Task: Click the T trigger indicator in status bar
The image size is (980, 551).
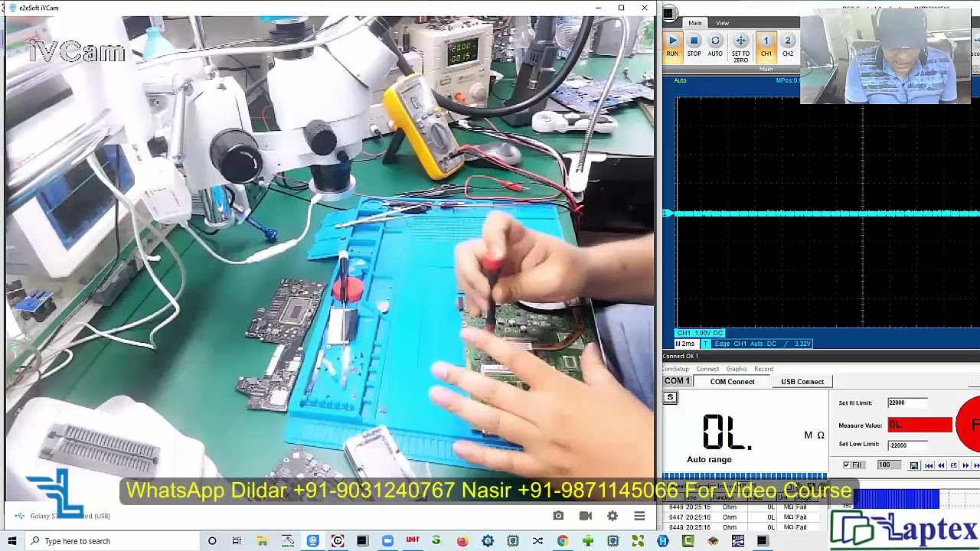Action: 705,344
